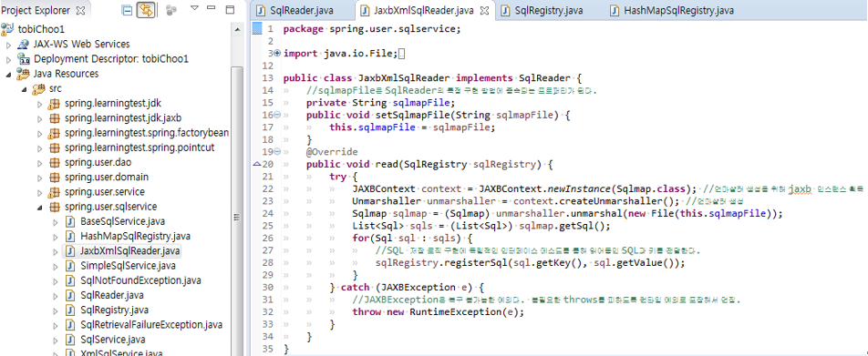This screenshot has width=868, height=356.
Task: Click the spring.learningtest.spring.factorybean package icon
Action: pyautogui.click(x=55, y=133)
